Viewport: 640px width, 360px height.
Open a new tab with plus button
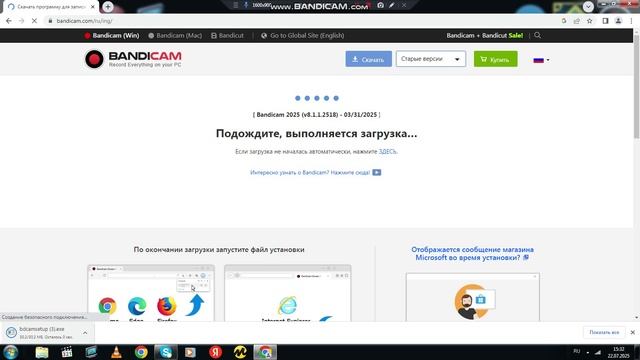coord(108,7)
